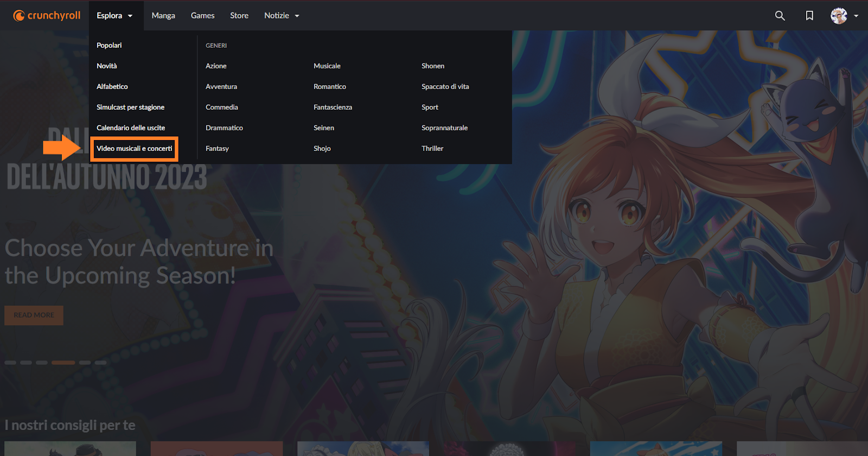Image resolution: width=868 pixels, height=456 pixels.
Task: Click the 'Choose Your Adventure' hero headline
Action: pos(139,262)
